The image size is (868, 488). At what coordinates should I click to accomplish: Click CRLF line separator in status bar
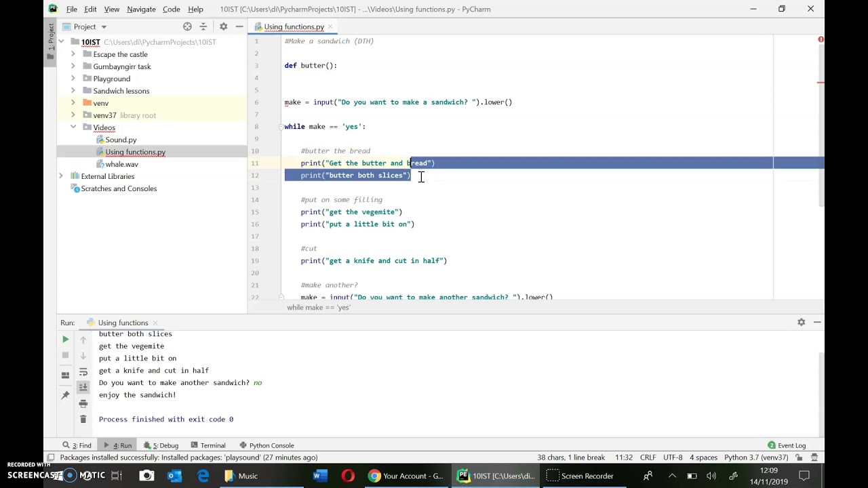(648, 457)
